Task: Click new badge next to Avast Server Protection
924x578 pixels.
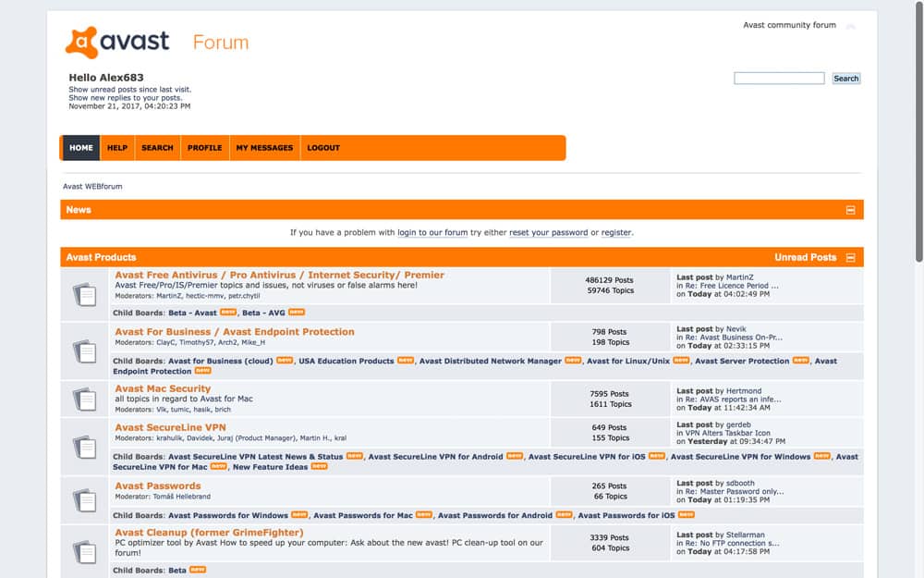Action: point(801,361)
